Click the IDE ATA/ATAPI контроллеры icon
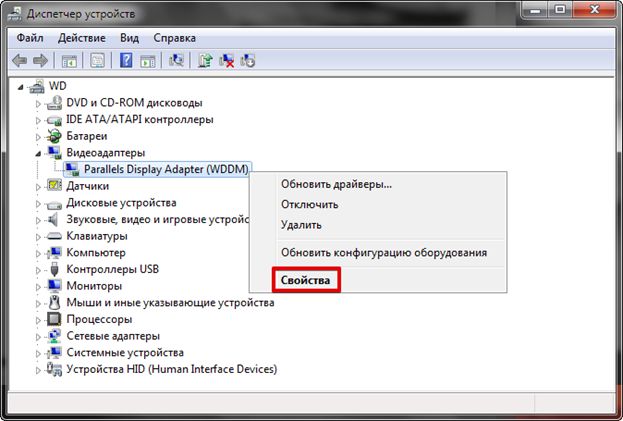This screenshot has height=421, width=623. tap(54, 120)
